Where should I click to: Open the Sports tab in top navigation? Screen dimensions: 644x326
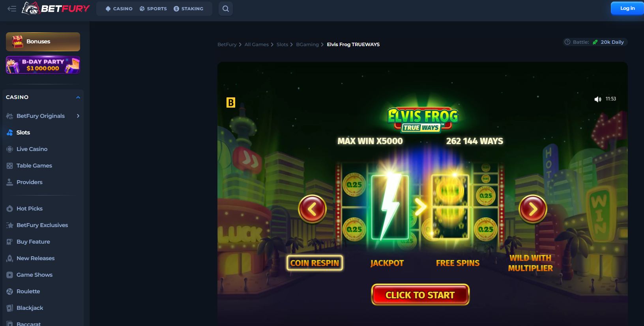(153, 9)
